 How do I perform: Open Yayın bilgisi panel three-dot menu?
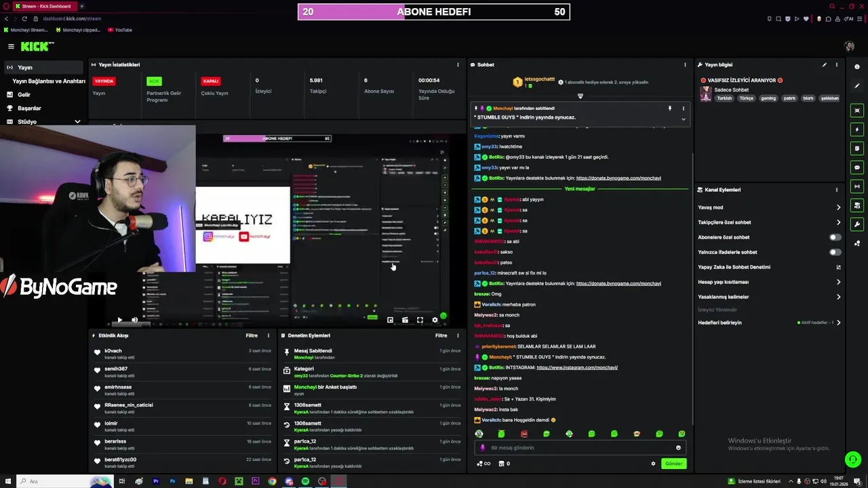[x=837, y=65]
